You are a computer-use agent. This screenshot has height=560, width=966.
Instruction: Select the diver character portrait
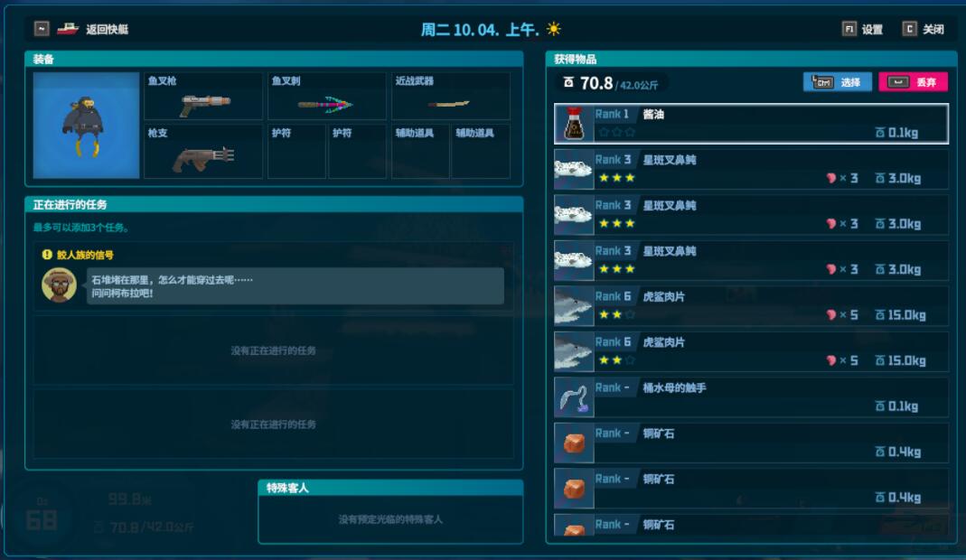tap(86, 126)
